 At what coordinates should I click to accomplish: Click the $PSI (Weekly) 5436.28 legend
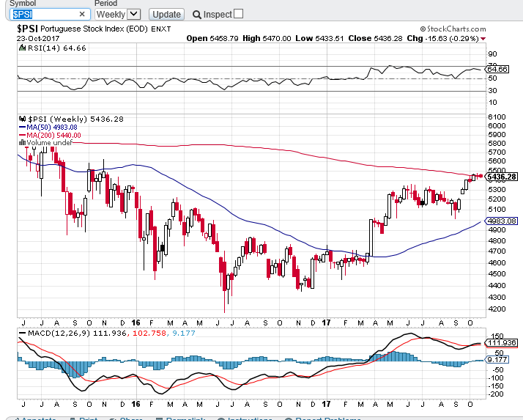point(75,119)
